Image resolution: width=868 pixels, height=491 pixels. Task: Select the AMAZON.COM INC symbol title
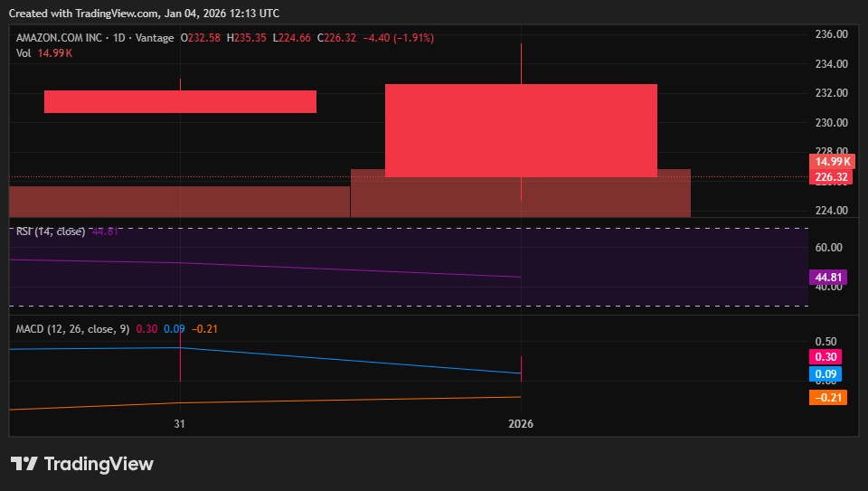[x=60, y=38]
